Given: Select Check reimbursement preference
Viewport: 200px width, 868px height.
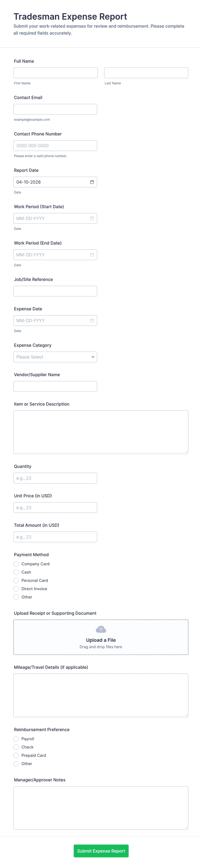Looking at the screenshot, I should click(16, 747).
